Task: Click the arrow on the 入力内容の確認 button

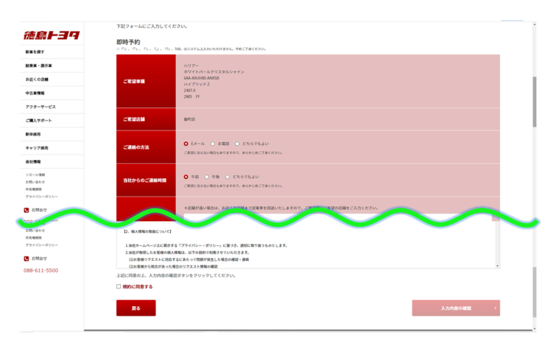Action: click(x=495, y=308)
